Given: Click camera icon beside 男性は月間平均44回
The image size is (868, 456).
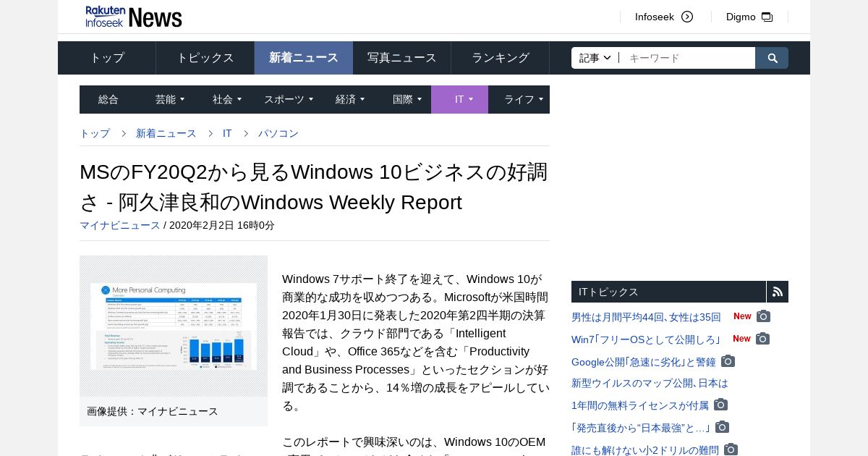Looking at the screenshot, I should tap(763, 316).
